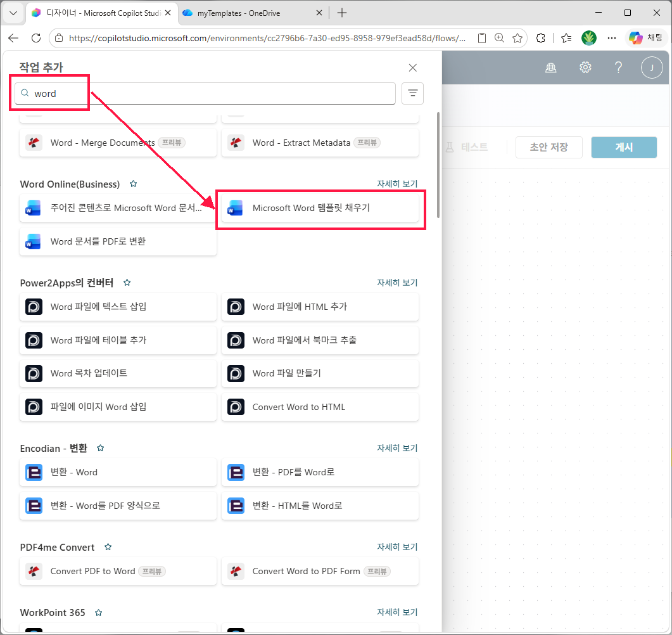The width and height of the screenshot is (672, 635).
Task: Open the filter options next to search box
Action: pyautogui.click(x=412, y=93)
